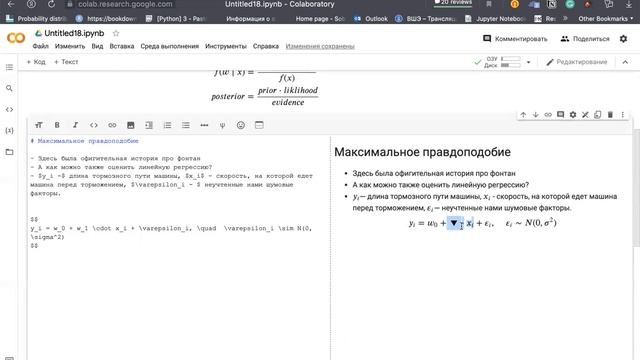
Task: Open Colab settings gear in header
Action: click(623, 39)
